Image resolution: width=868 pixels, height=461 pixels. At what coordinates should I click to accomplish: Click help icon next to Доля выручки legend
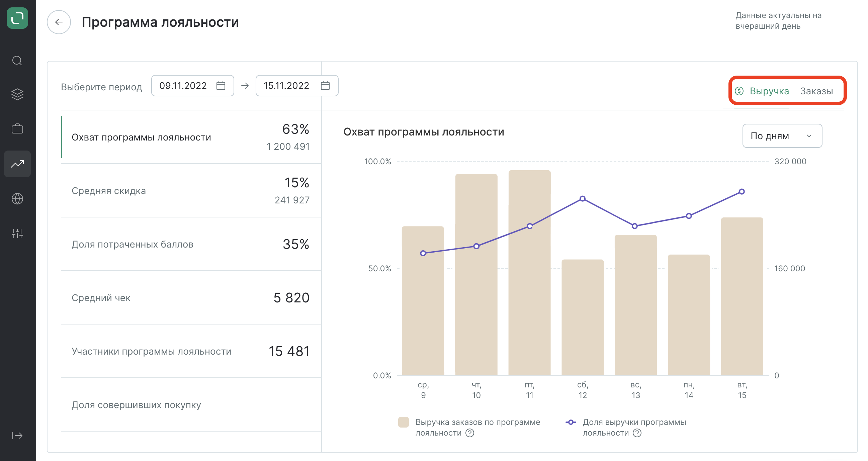click(x=637, y=433)
